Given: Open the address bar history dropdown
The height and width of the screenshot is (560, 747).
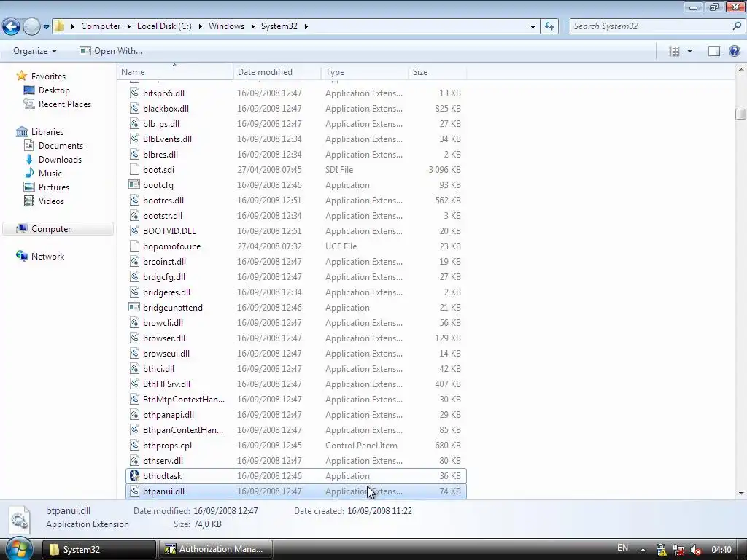Looking at the screenshot, I should 533,27.
